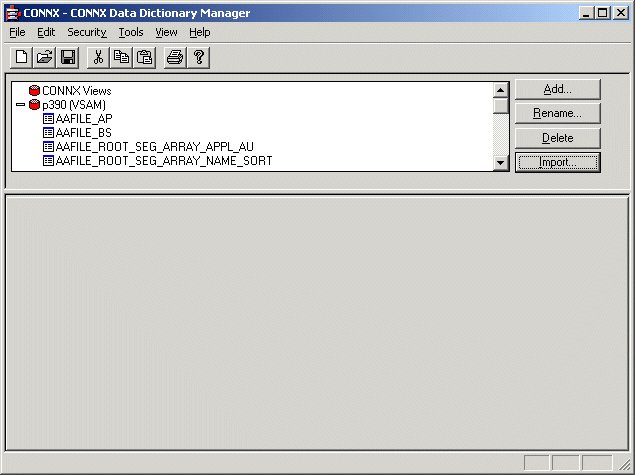Image resolution: width=636 pixels, height=475 pixels.
Task: Click the Copy toolbar icon
Action: (x=121, y=57)
